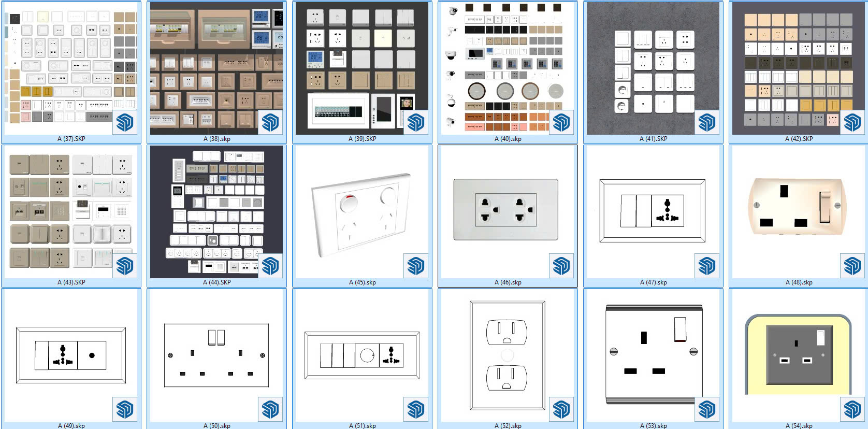Click the A (47).skp filename label
Screen dimensions: 868x429
653,282
